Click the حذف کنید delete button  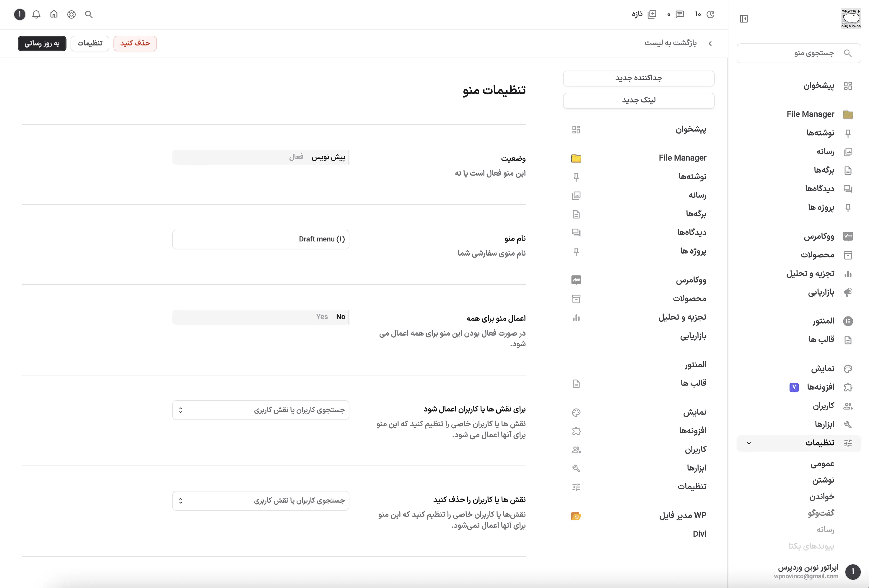(x=135, y=43)
